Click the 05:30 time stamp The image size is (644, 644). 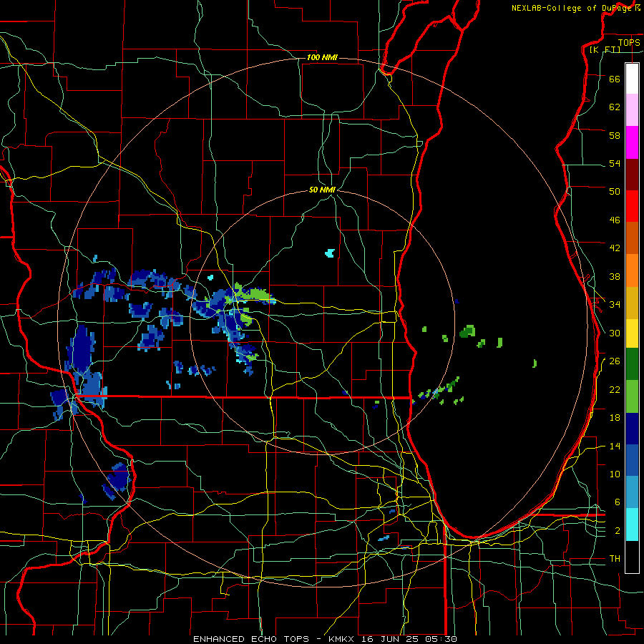(441, 639)
